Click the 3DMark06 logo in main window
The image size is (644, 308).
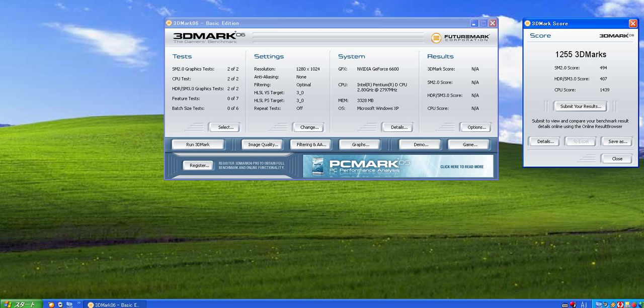pyautogui.click(x=209, y=37)
